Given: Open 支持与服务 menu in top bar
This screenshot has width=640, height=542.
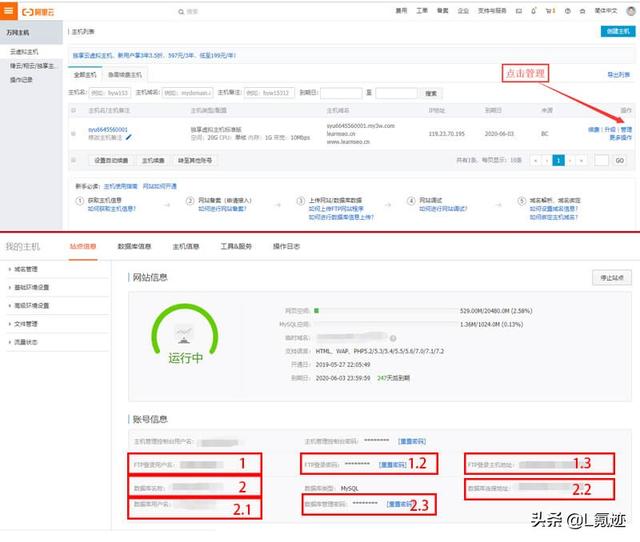Looking at the screenshot, I should coord(492,11).
